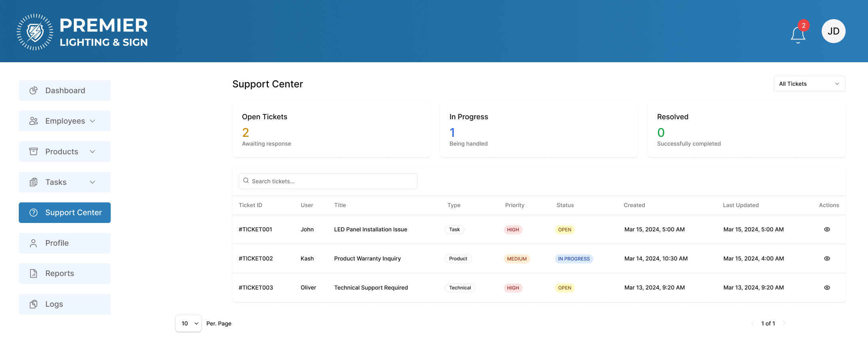This screenshot has height=353, width=868.
Task: Open the All Tickets filter dropdown
Action: (809, 84)
